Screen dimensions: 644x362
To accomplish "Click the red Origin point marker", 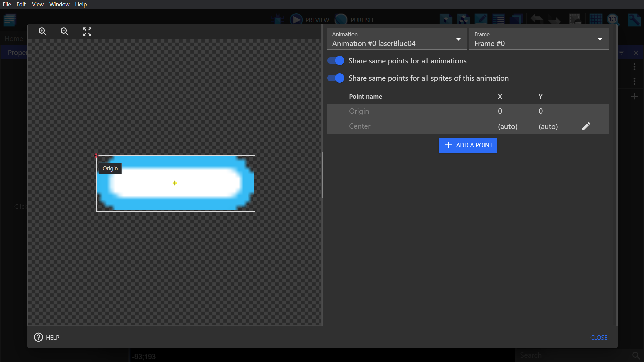I will pos(96,155).
